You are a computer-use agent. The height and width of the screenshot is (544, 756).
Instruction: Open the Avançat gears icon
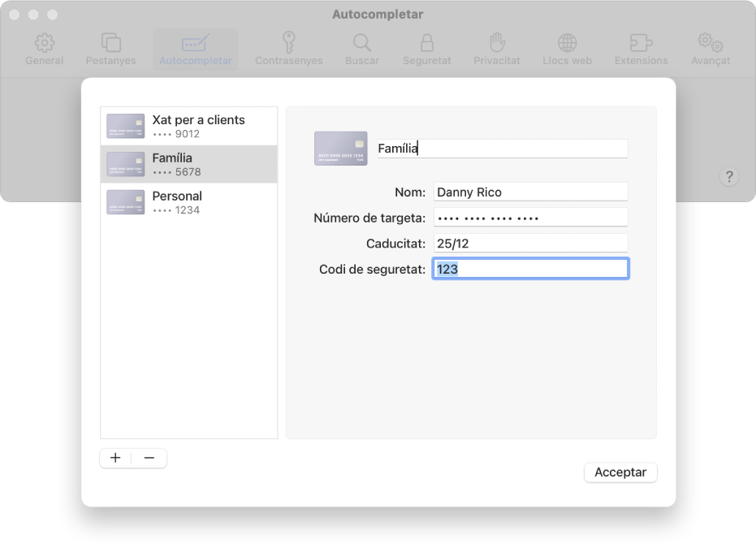[x=711, y=43]
